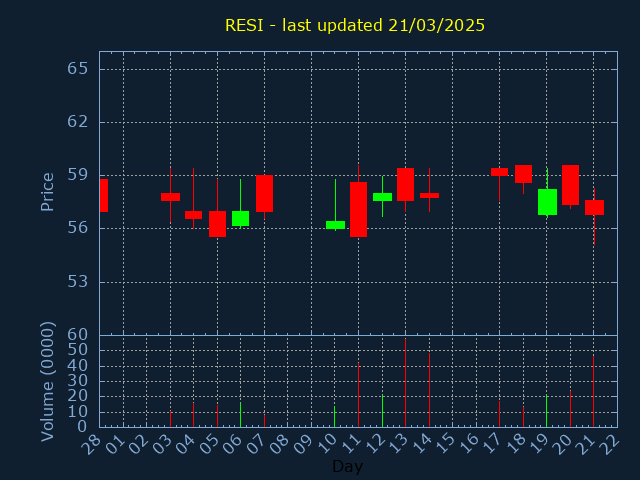This screenshot has height=480, width=640.
Task: Select the red candlestick for day 05
Action: point(218,224)
